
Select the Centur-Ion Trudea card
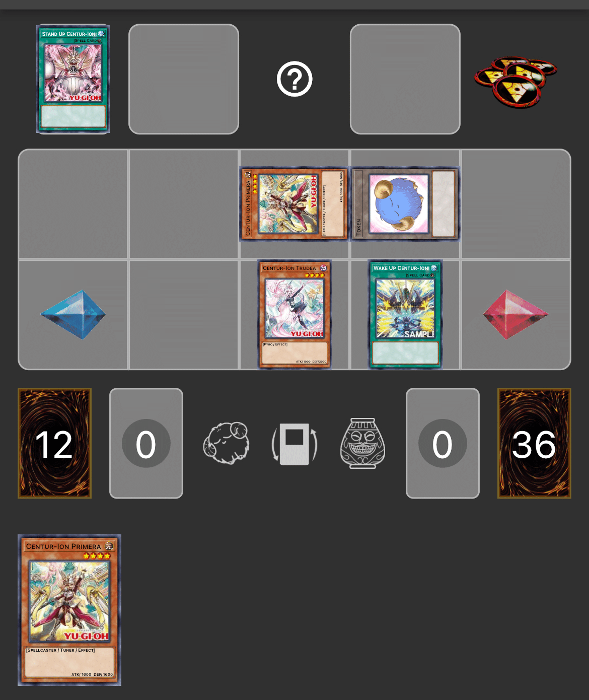click(x=294, y=315)
